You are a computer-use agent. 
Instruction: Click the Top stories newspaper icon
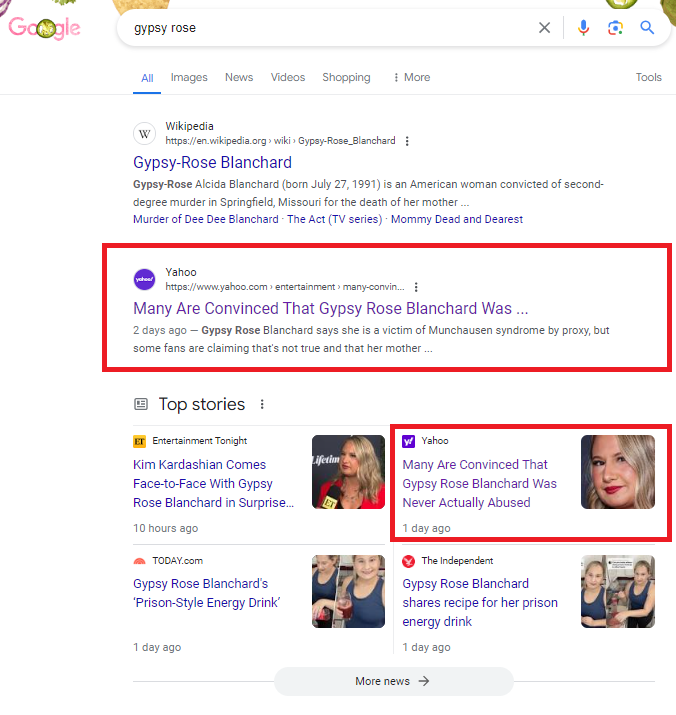pyautogui.click(x=141, y=404)
